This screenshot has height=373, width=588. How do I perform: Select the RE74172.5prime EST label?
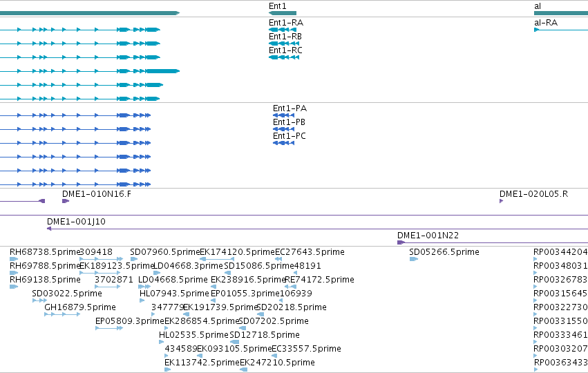[x=319, y=280]
